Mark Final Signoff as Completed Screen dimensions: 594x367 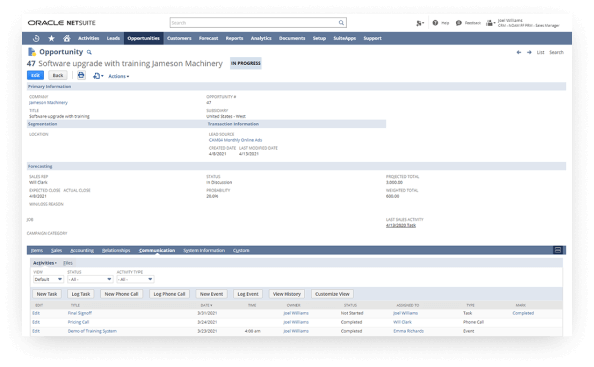tap(523, 313)
